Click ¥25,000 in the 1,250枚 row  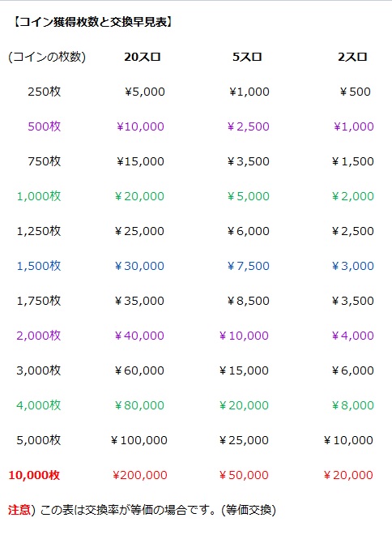coord(139,231)
